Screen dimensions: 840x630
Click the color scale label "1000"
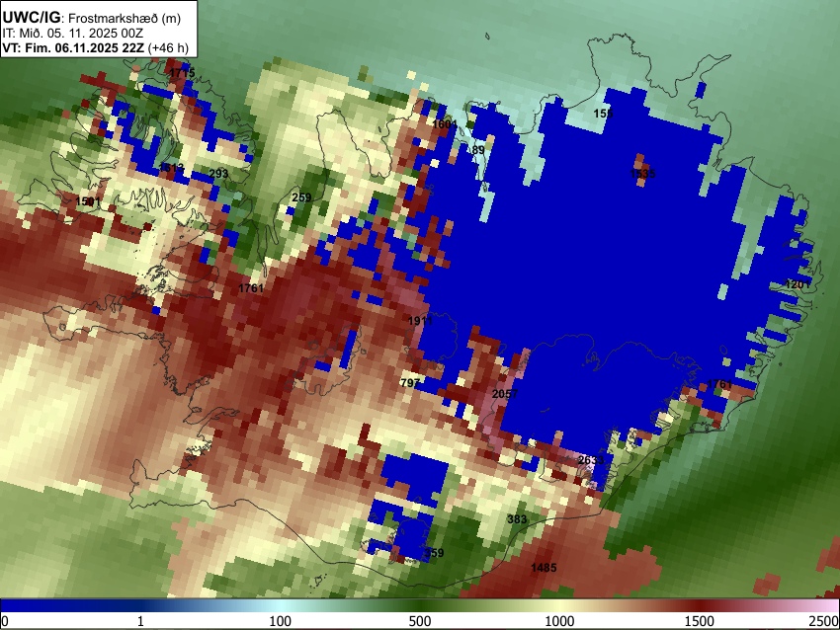[559, 621]
